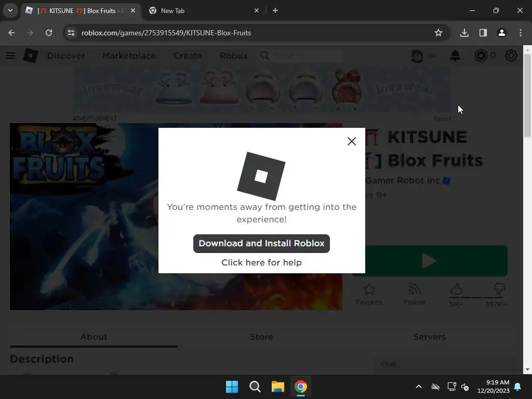Screen dimensions: 532x399
Task: Open Roblox hamburger navigation menu
Action: 10,55
